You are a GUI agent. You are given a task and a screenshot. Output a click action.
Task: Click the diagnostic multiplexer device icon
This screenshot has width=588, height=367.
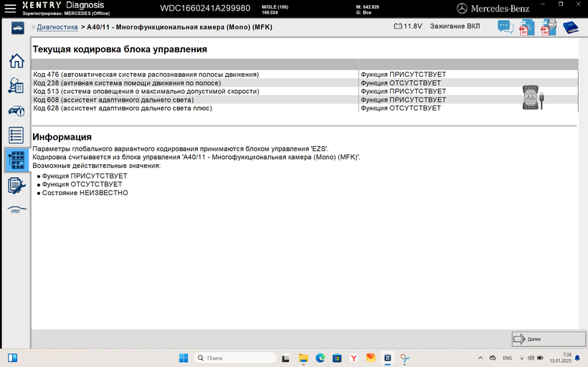click(533, 97)
